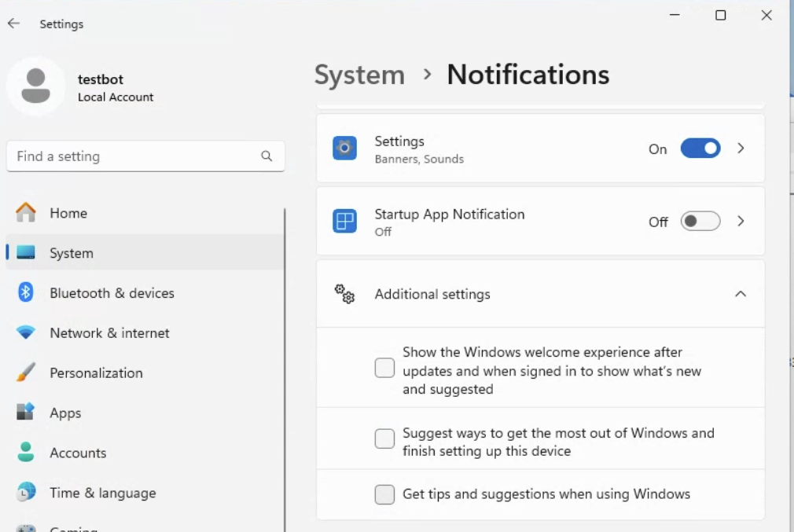Click the Startup App Notification app icon
794x532 pixels.
tap(344, 221)
